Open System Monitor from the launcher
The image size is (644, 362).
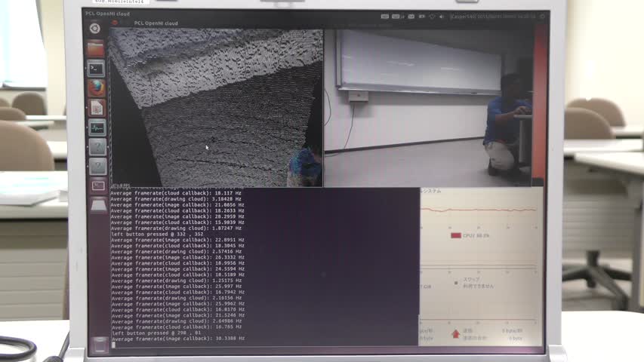click(x=97, y=127)
